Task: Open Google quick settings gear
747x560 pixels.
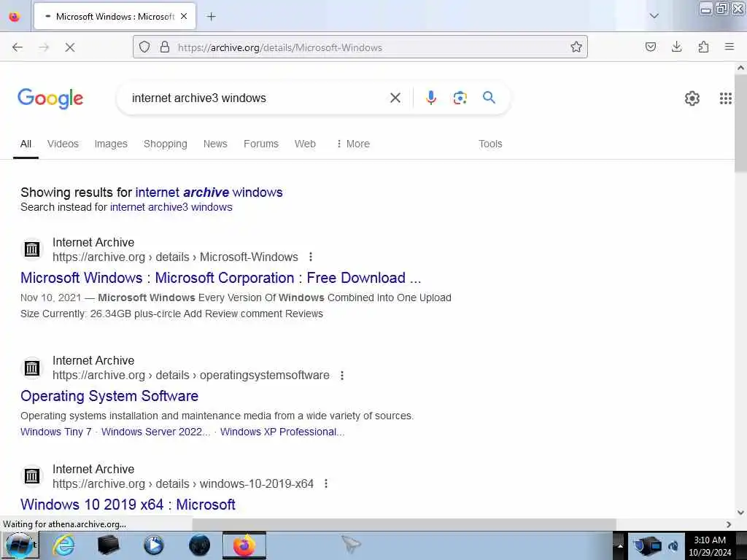Action: [x=692, y=98]
